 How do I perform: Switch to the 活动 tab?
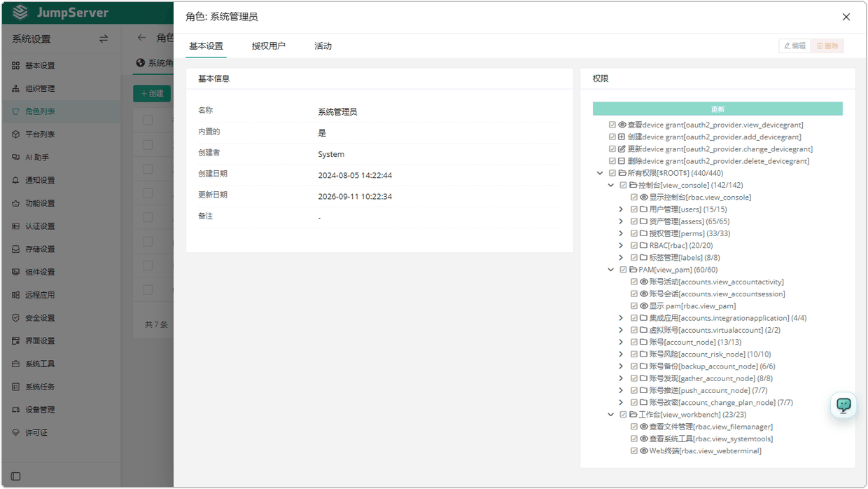323,46
